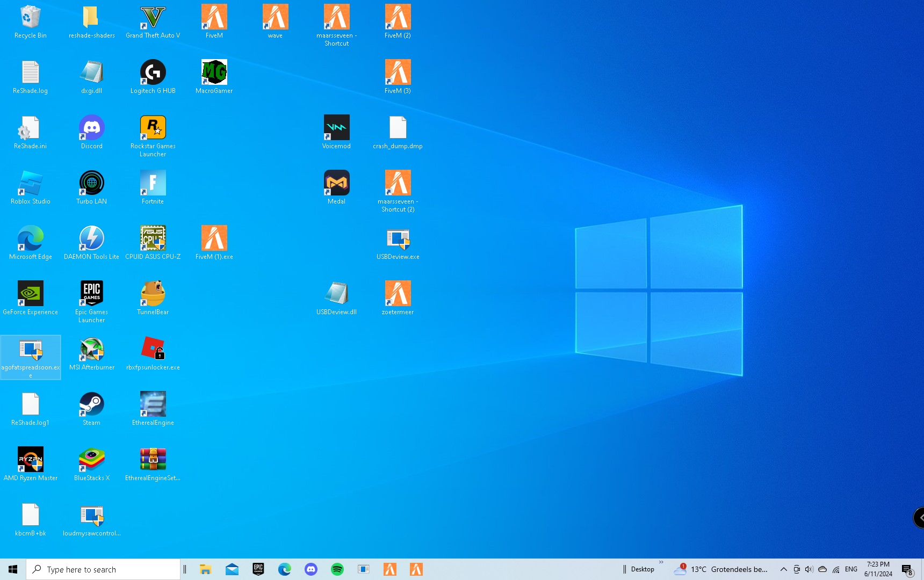The height and width of the screenshot is (580, 924).
Task: Select the FiveM (3) shortcut
Action: (398, 77)
